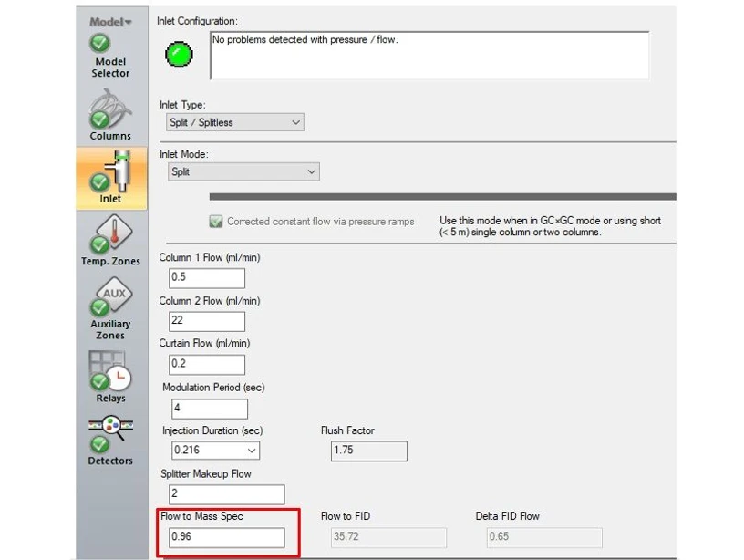Image resolution: width=744 pixels, height=560 pixels.
Task: Click the green inlet status indicator
Action: 179,53
